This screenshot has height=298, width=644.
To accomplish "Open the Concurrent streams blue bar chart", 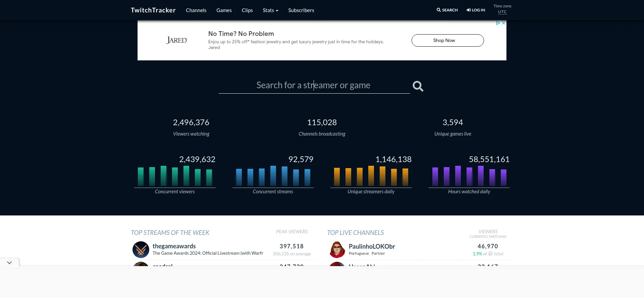I will 273,176.
